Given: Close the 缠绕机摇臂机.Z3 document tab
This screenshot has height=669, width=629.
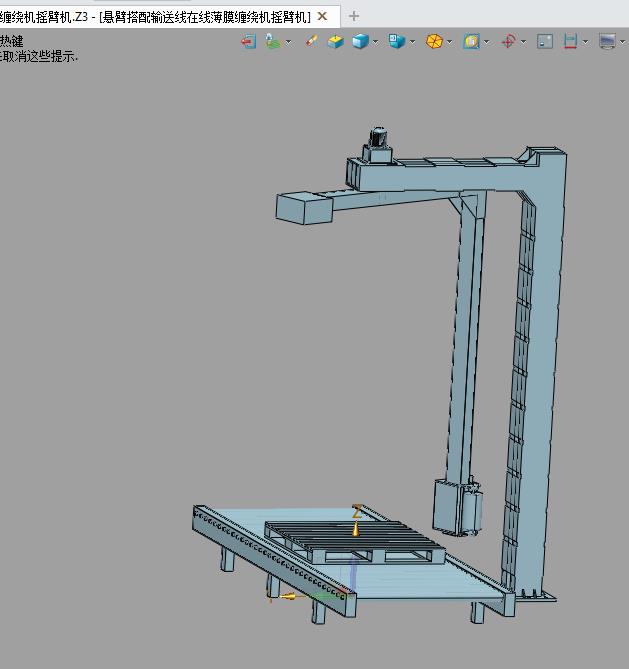Looking at the screenshot, I should (x=323, y=16).
